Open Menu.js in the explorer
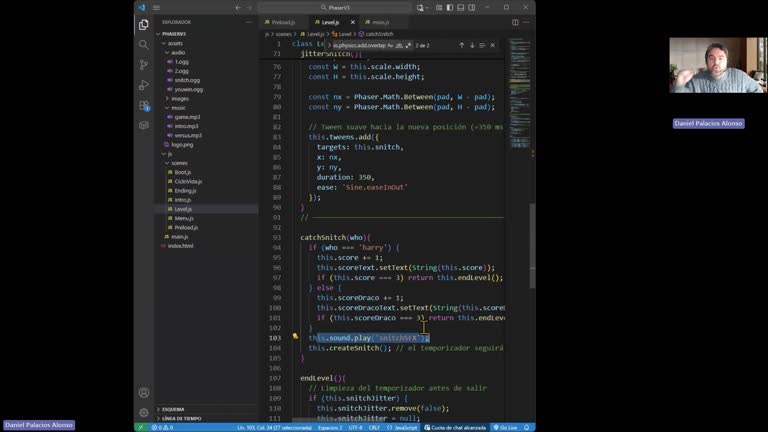Screen dimensions: 768x432 click(207, 218)
